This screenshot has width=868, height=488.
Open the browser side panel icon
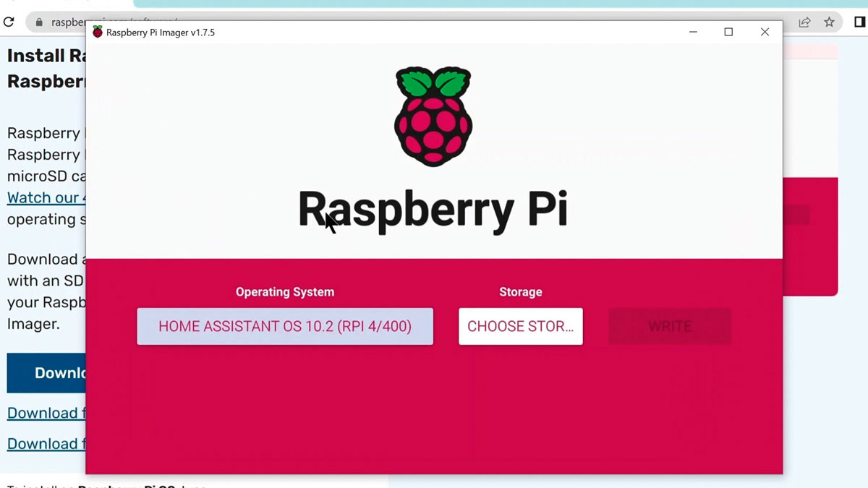coord(859,22)
